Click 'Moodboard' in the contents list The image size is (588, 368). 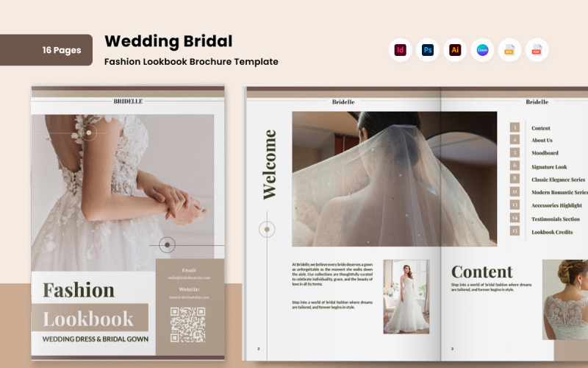[545, 153]
